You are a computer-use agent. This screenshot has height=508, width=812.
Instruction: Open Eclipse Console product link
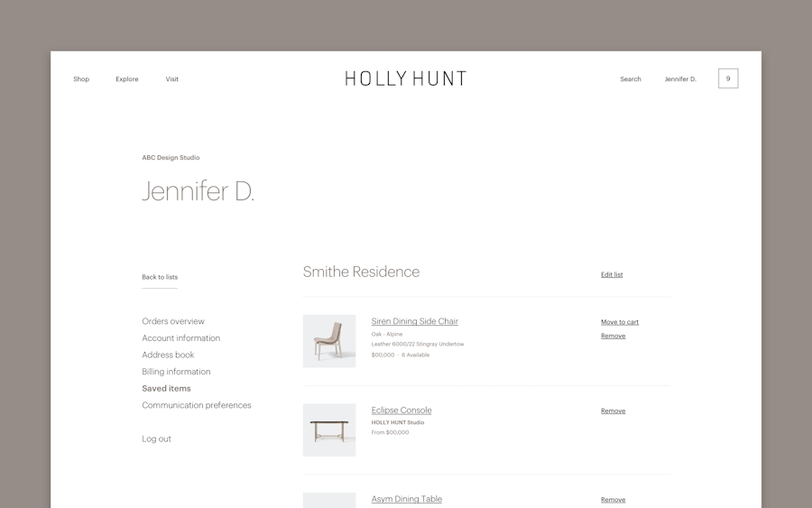(x=401, y=411)
